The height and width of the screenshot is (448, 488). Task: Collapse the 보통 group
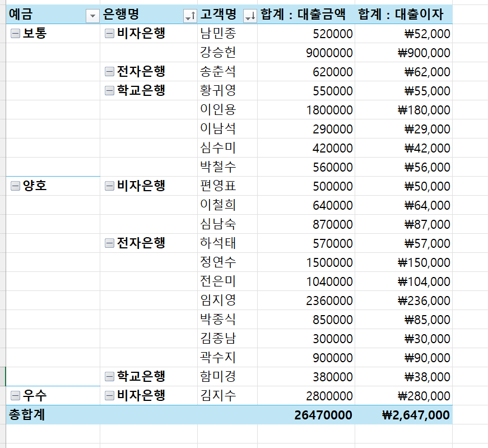tap(16, 34)
